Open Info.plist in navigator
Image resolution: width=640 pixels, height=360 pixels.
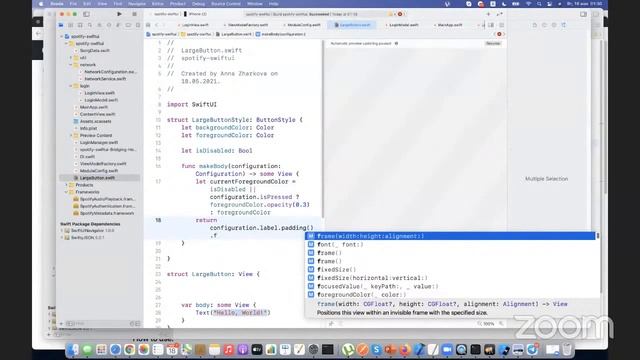pos(88,128)
